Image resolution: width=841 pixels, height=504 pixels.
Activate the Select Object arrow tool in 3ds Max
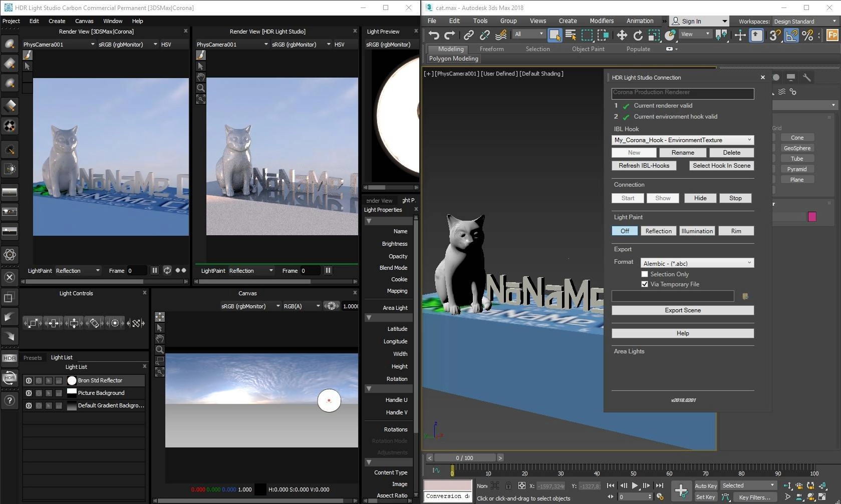[x=554, y=35]
